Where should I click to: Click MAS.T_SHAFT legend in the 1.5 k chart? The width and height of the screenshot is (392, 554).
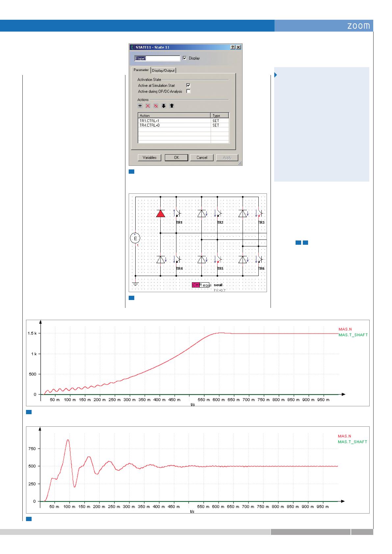click(x=353, y=335)
